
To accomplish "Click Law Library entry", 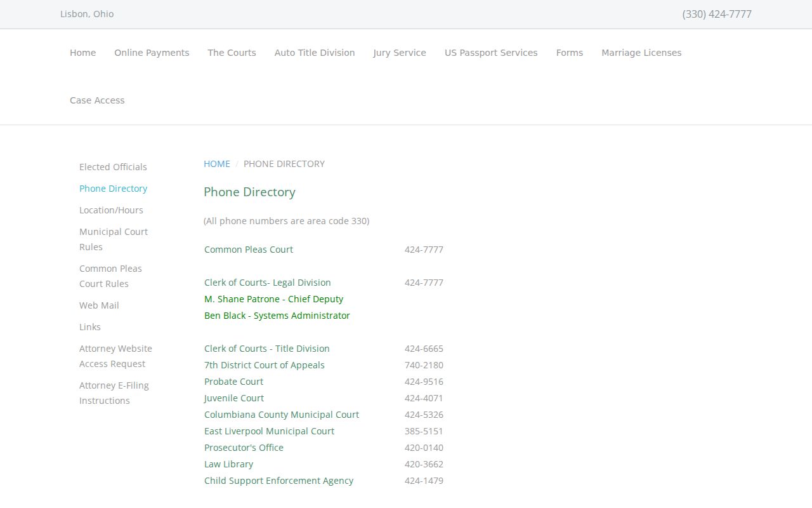I will pos(228,464).
